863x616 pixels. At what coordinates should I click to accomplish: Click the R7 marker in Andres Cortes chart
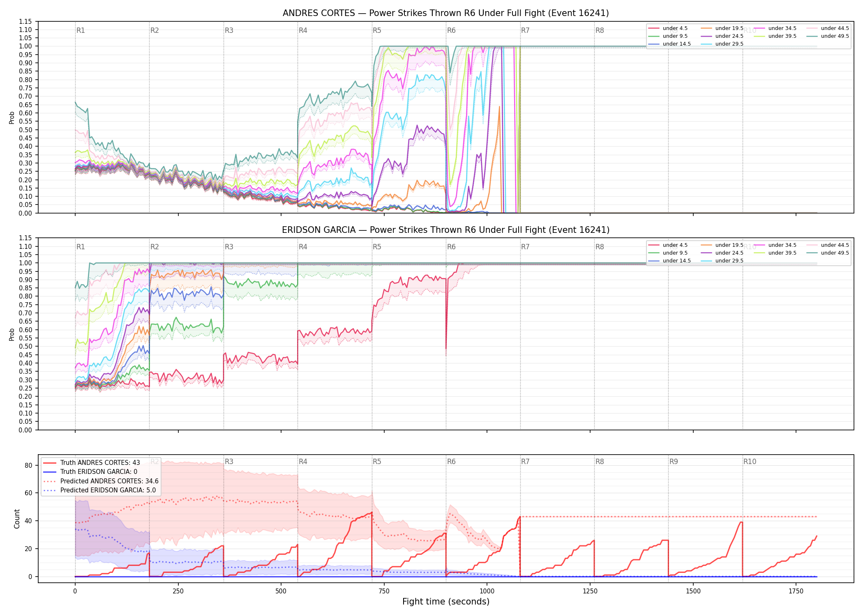pyautogui.click(x=525, y=30)
